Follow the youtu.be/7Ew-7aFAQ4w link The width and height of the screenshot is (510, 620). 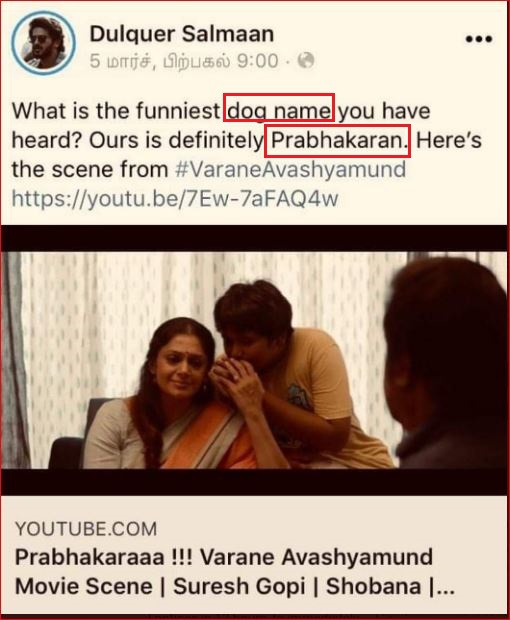tap(175, 198)
